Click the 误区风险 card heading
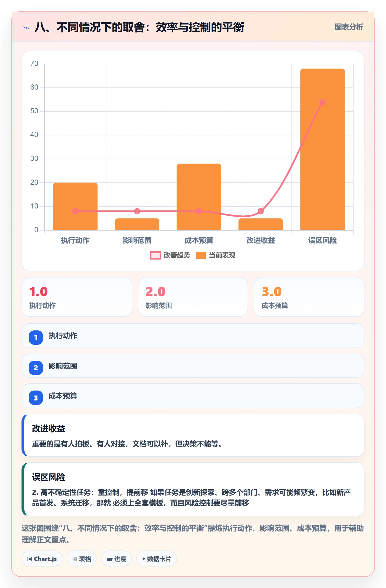This screenshot has width=386, height=588. click(49, 477)
